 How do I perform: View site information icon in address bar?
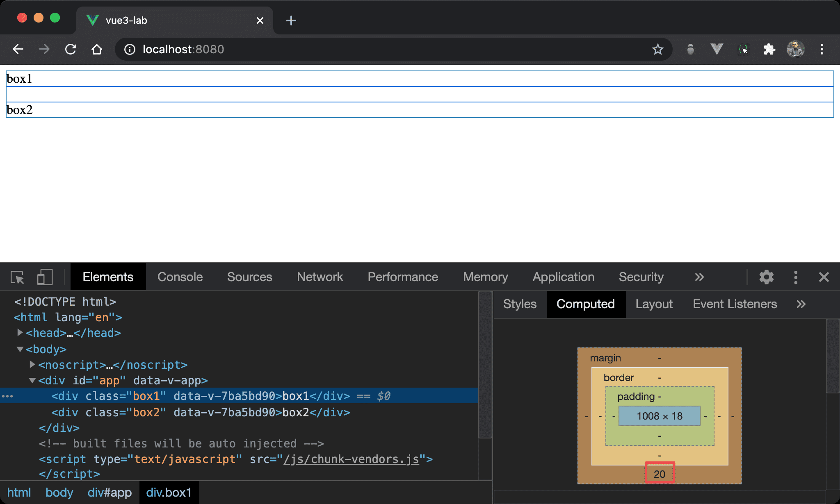pos(130,50)
